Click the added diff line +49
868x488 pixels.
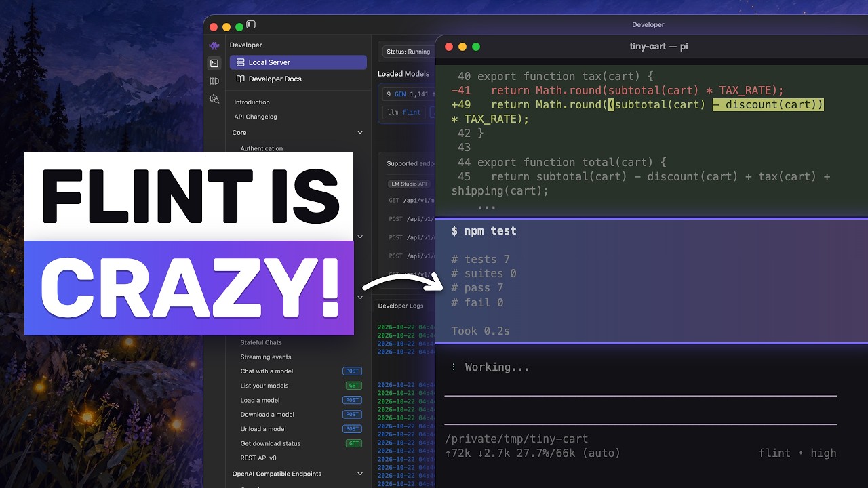(637, 112)
